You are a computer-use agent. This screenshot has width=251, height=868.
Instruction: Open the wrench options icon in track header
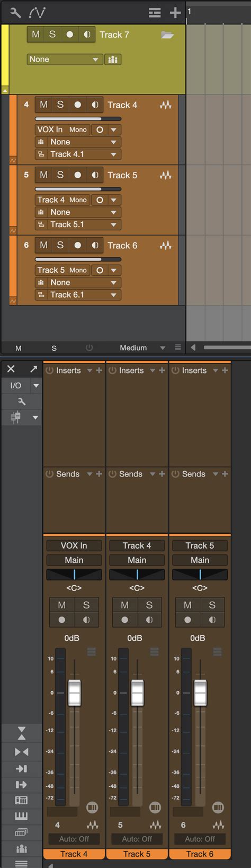point(15,12)
